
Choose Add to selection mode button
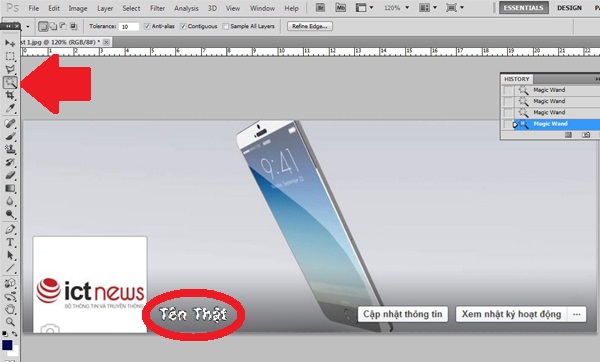click(53, 26)
